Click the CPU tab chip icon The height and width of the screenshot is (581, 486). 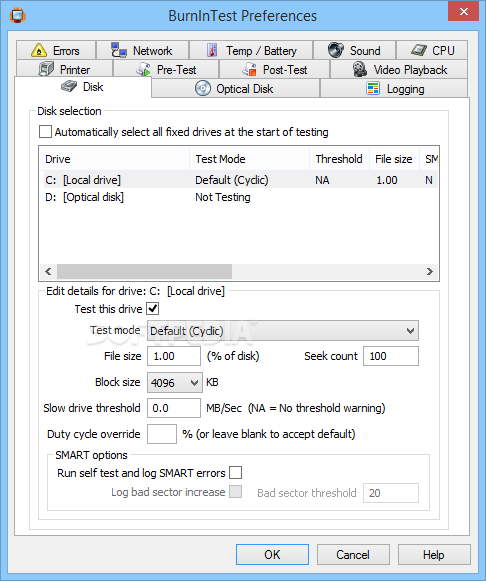click(x=419, y=50)
